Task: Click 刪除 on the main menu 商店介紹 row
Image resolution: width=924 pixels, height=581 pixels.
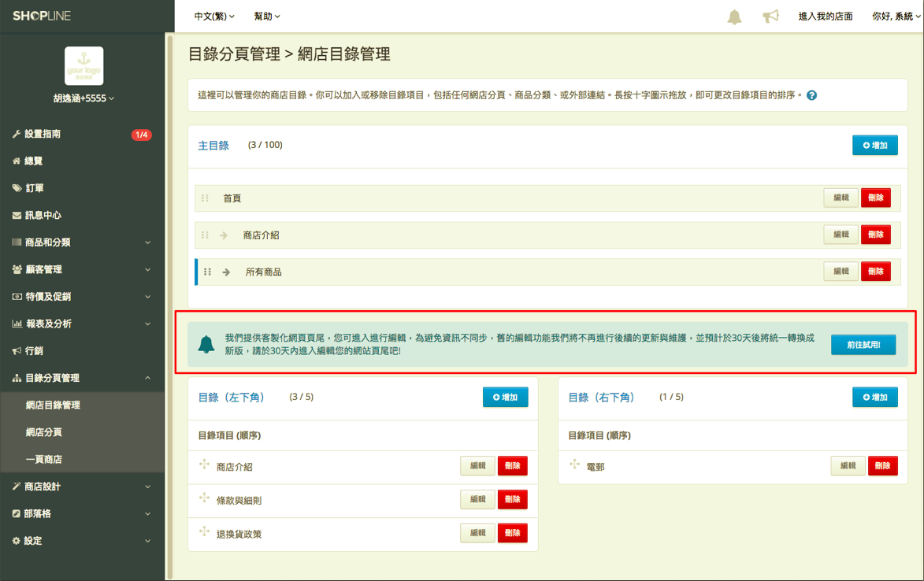Action: (x=876, y=235)
